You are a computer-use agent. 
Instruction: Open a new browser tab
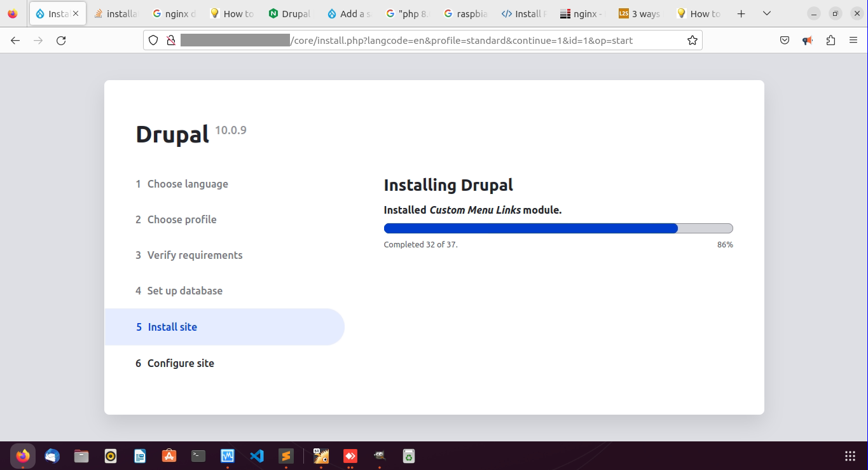(741, 13)
